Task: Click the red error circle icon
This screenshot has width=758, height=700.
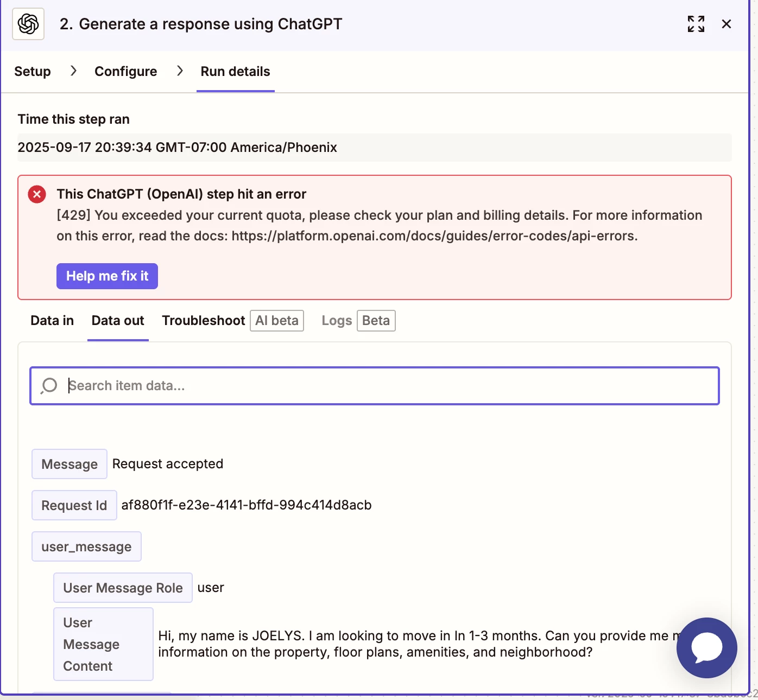Action: pos(37,194)
